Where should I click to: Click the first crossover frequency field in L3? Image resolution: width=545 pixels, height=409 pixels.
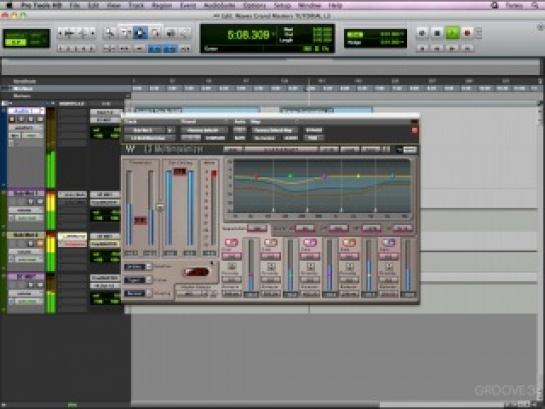pyautogui.click(x=305, y=228)
